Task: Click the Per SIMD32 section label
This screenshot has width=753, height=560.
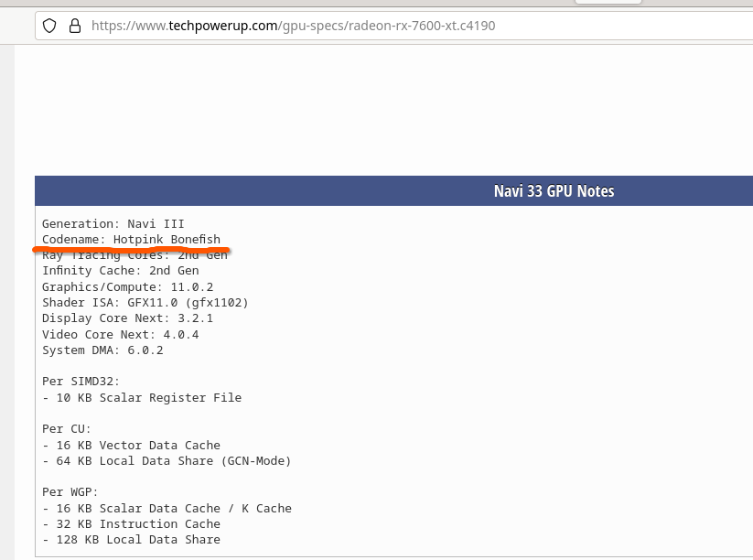Action: coord(81,381)
